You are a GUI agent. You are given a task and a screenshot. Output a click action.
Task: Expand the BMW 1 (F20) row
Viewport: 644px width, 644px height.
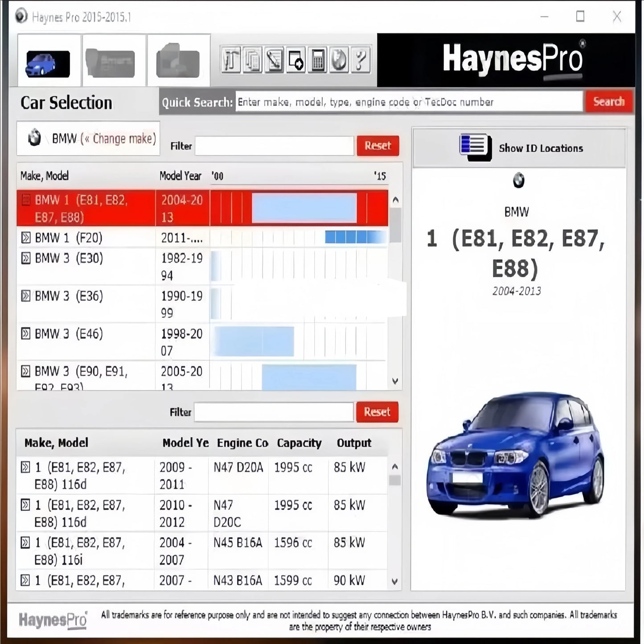tap(25, 238)
